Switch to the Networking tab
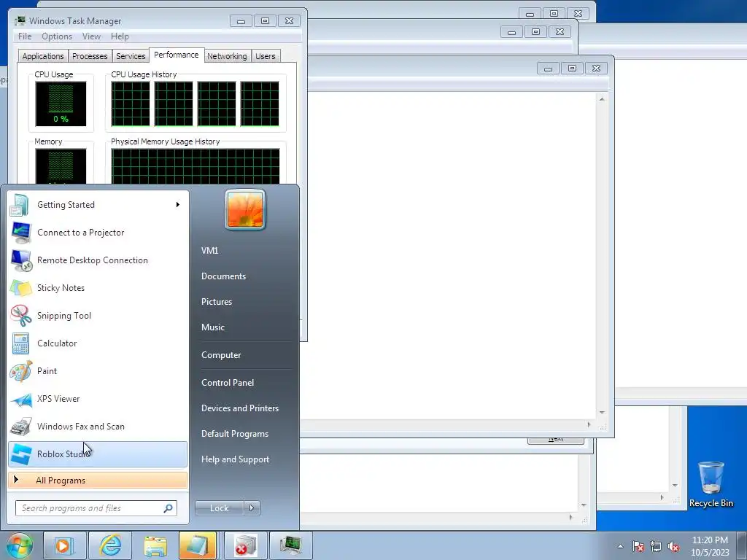Viewport: 747px width, 560px height. pyautogui.click(x=227, y=56)
